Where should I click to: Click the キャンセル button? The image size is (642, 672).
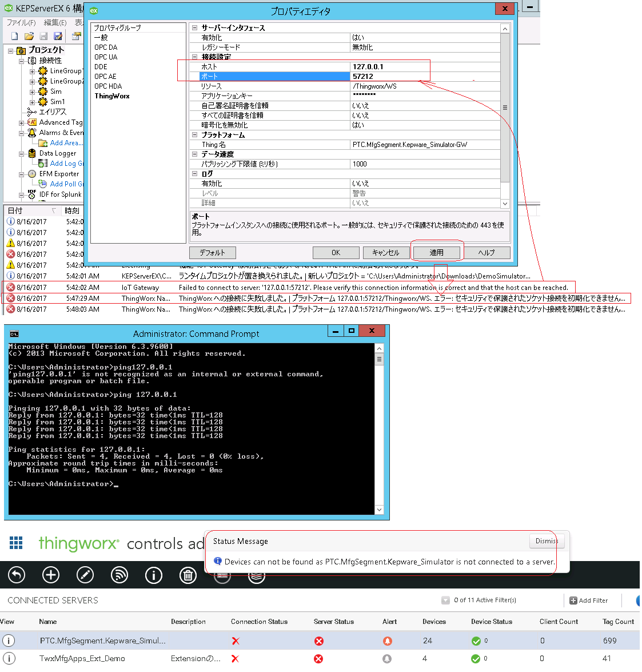[386, 252]
